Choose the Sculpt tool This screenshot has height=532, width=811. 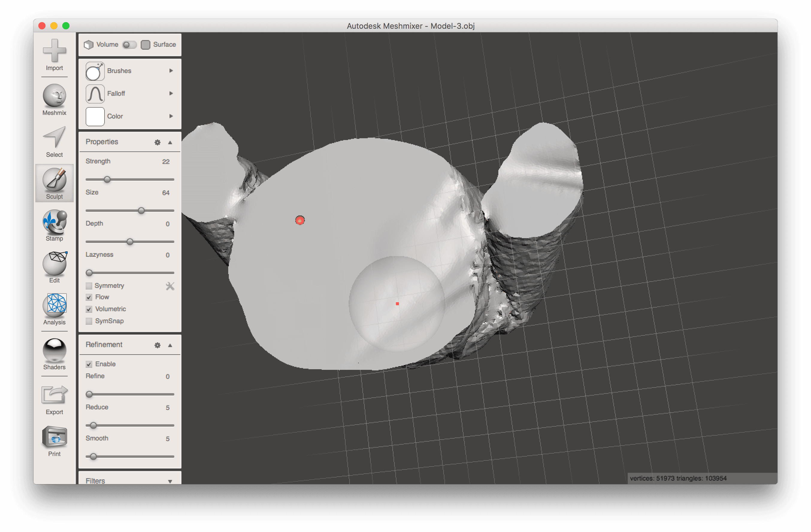(x=54, y=183)
